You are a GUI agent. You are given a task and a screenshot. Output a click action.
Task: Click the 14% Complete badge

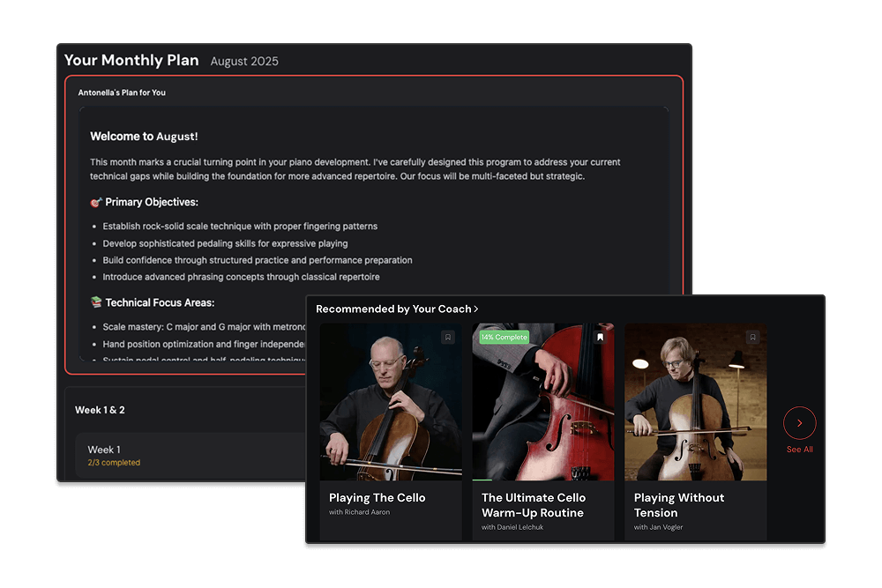(504, 338)
